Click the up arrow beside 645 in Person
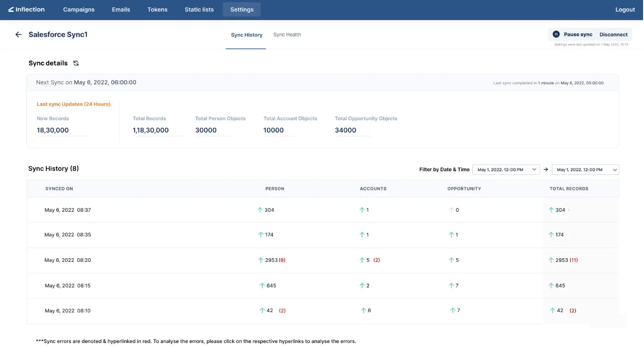The image size is (644, 348). coord(262,285)
